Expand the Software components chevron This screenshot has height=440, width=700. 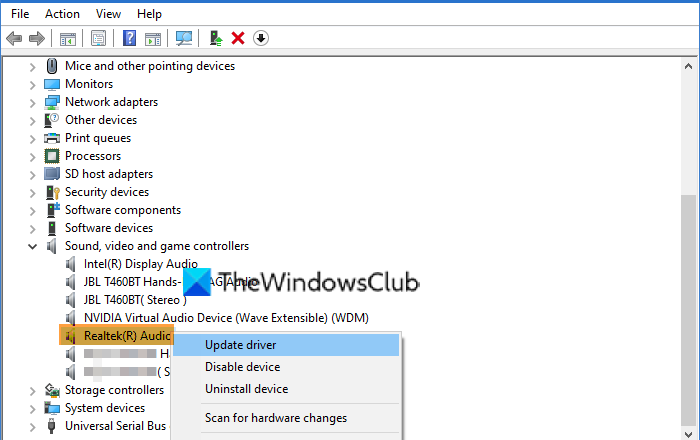pos(32,211)
